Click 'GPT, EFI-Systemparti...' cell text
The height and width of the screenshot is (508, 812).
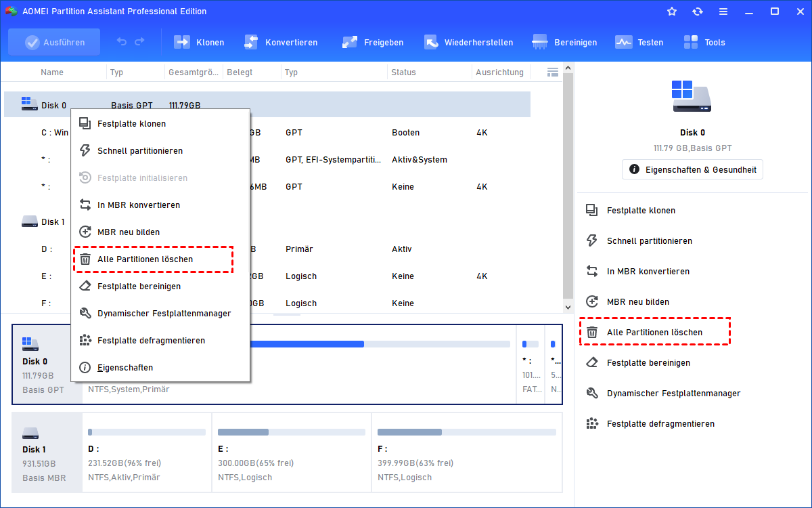(334, 159)
